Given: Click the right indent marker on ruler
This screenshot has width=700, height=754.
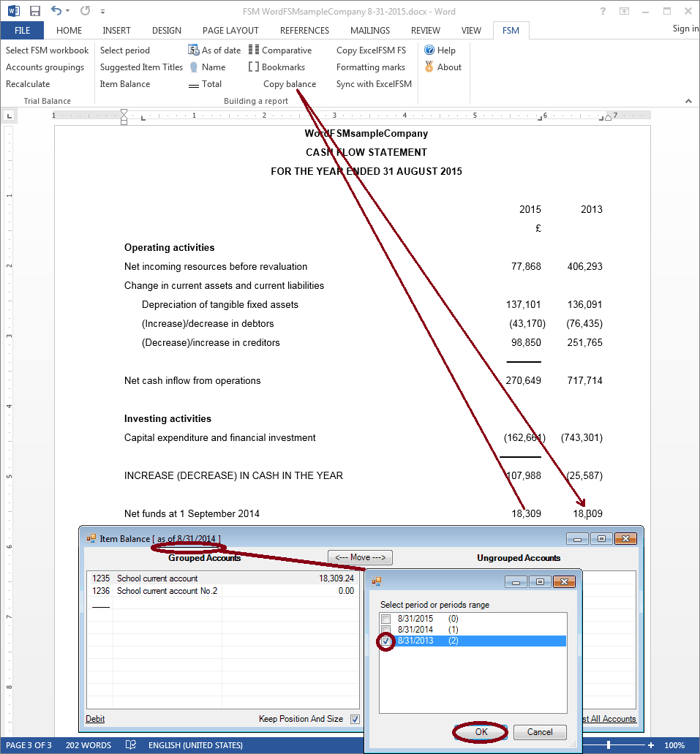Looking at the screenshot, I should click(608, 117).
